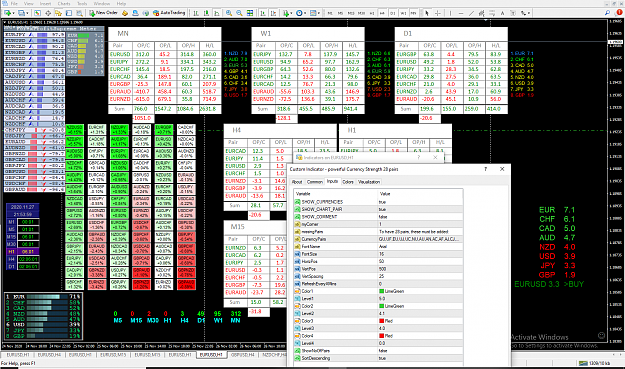Toggle AutoTrading button
This screenshot has height=369, width=625.
pos(169,13)
